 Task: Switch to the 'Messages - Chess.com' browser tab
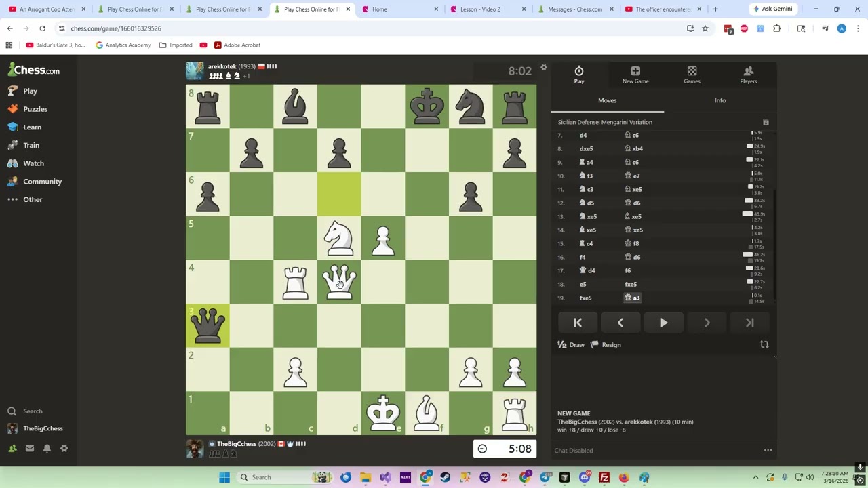575,9
